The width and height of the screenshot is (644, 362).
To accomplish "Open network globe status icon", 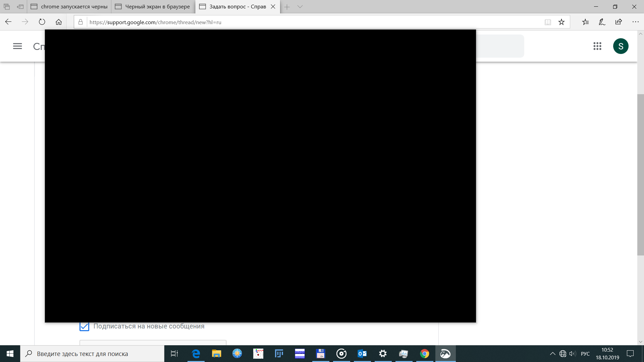I will (563, 354).
